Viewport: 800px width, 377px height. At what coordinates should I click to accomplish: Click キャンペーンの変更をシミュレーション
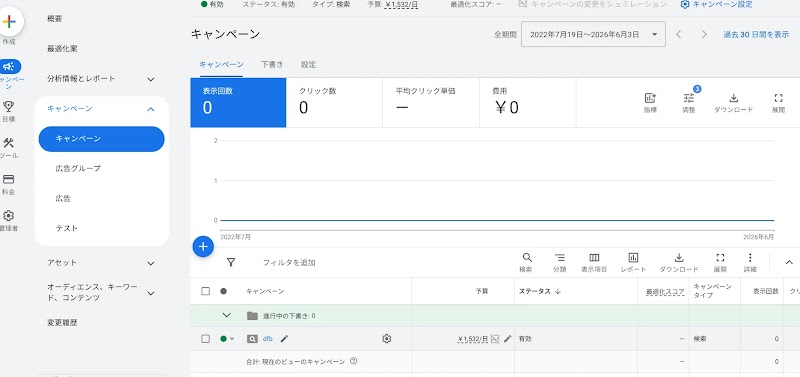pos(592,4)
